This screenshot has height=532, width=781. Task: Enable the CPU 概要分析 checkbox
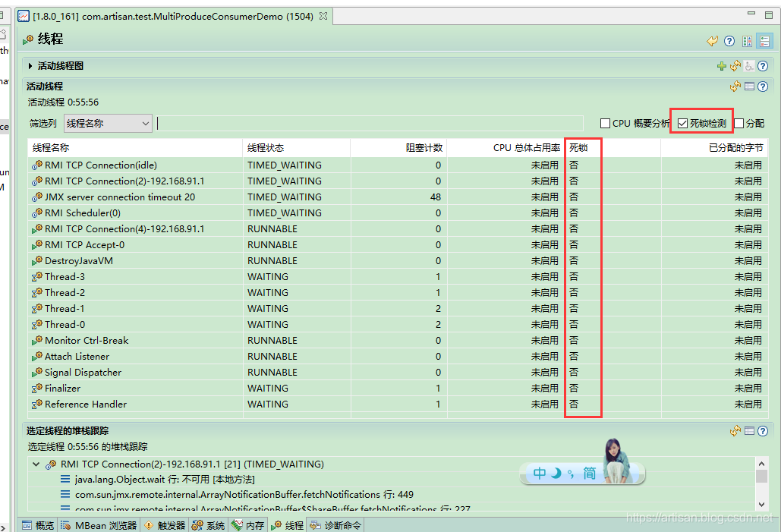click(x=606, y=123)
